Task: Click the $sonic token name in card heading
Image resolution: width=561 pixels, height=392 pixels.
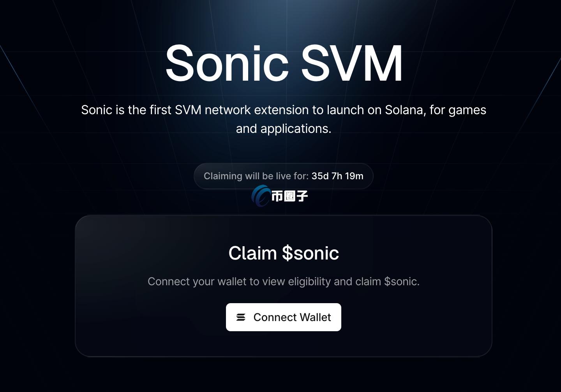Action: tap(310, 253)
